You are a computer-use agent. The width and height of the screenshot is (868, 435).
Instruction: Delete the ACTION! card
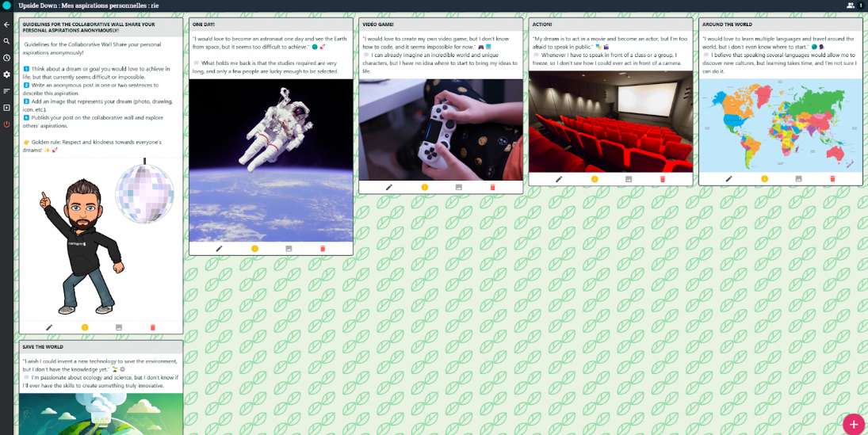coord(663,179)
